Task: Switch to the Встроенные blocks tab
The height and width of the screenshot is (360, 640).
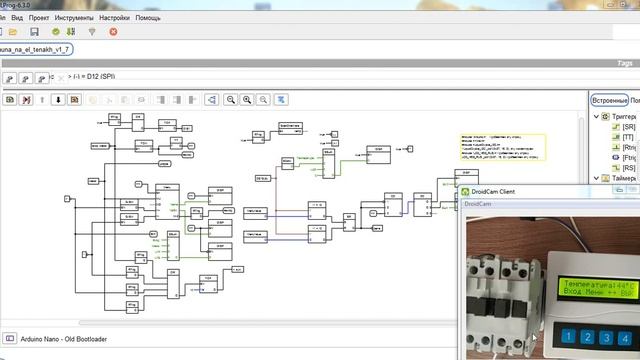Action: pyautogui.click(x=609, y=100)
